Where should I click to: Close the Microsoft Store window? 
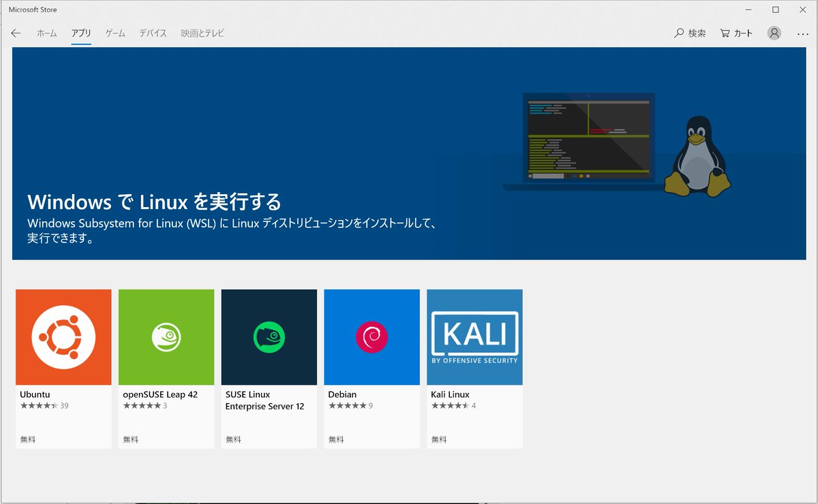click(x=803, y=10)
